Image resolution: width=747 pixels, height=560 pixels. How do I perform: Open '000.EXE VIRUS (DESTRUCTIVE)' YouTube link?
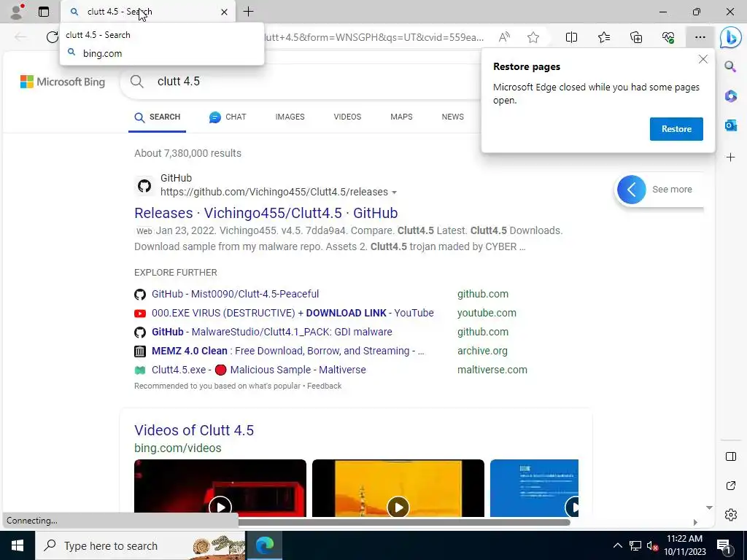(293, 314)
